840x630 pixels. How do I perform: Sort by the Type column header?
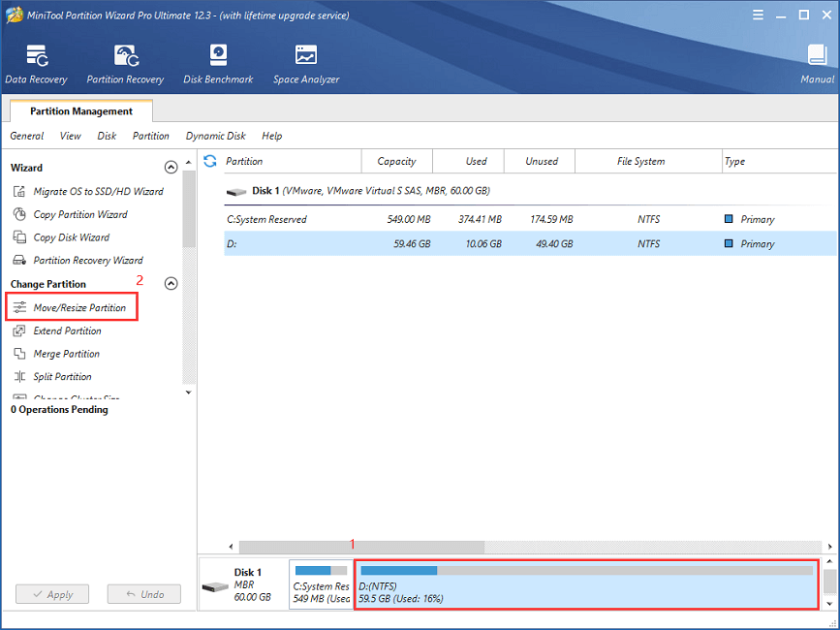coord(780,161)
